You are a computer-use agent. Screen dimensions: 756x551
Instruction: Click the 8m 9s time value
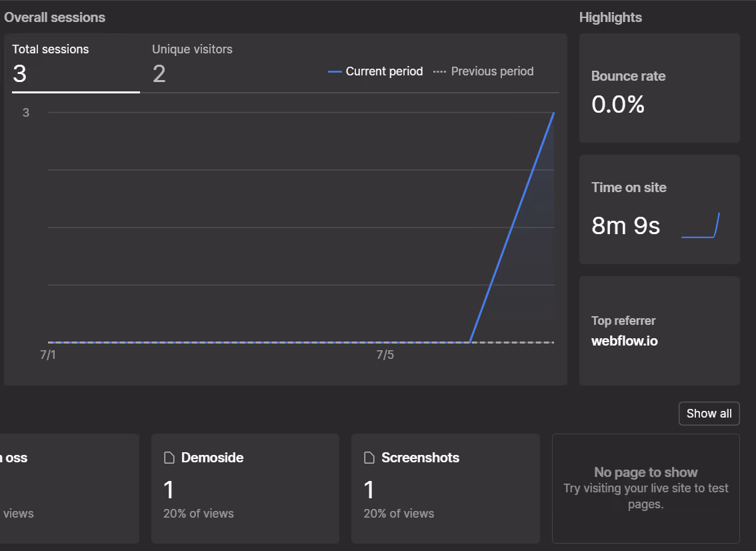pyautogui.click(x=626, y=225)
